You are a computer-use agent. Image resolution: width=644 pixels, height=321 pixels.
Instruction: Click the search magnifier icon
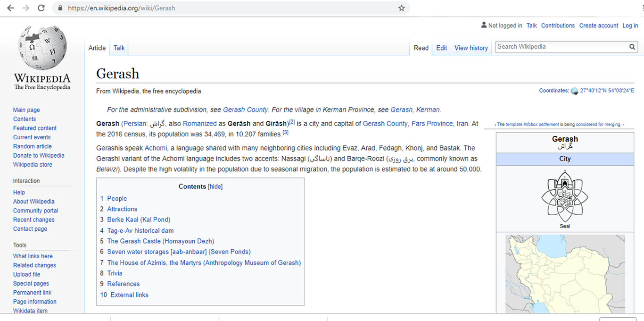632,47
